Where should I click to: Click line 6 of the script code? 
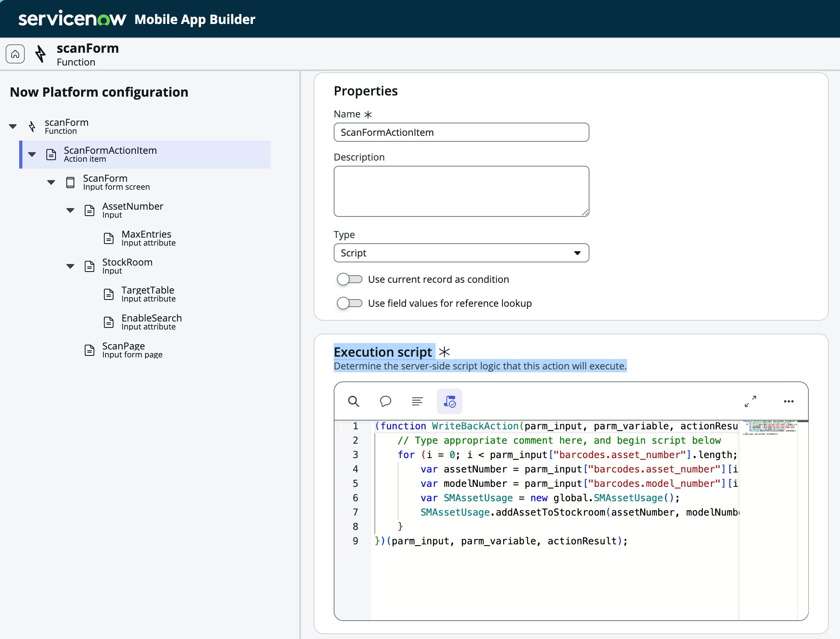click(550, 498)
